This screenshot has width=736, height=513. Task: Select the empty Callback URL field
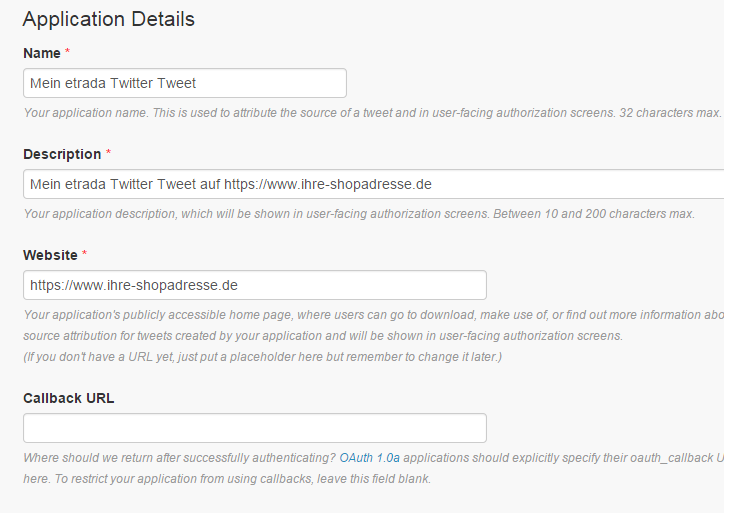255,428
